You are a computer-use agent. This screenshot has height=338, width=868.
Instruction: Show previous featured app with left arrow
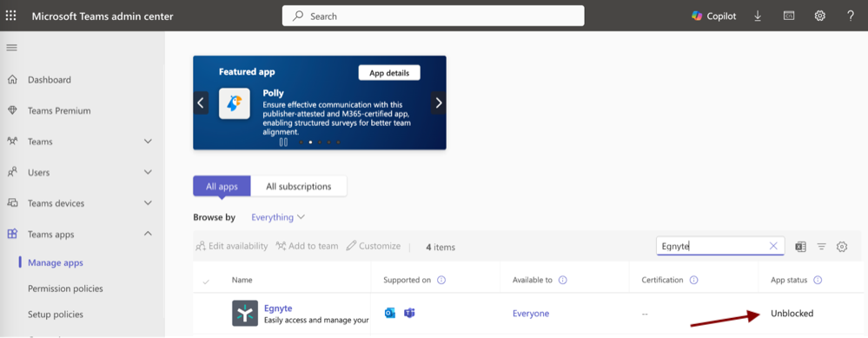click(201, 103)
